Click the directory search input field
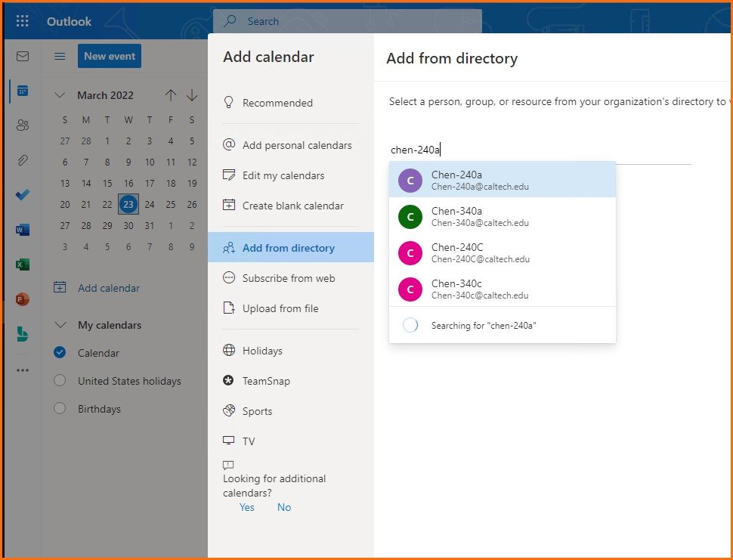Screen dimensions: 733x560 point(540,150)
